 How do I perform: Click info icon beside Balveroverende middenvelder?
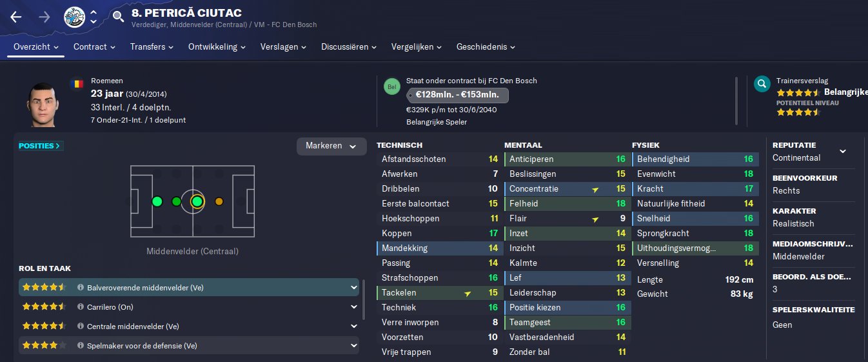[81, 288]
